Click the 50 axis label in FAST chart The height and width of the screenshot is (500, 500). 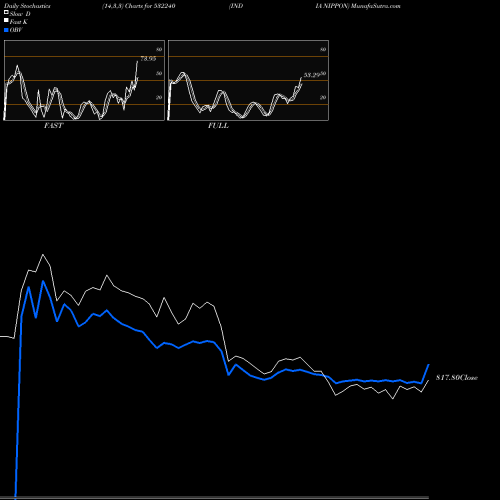(x=159, y=73)
